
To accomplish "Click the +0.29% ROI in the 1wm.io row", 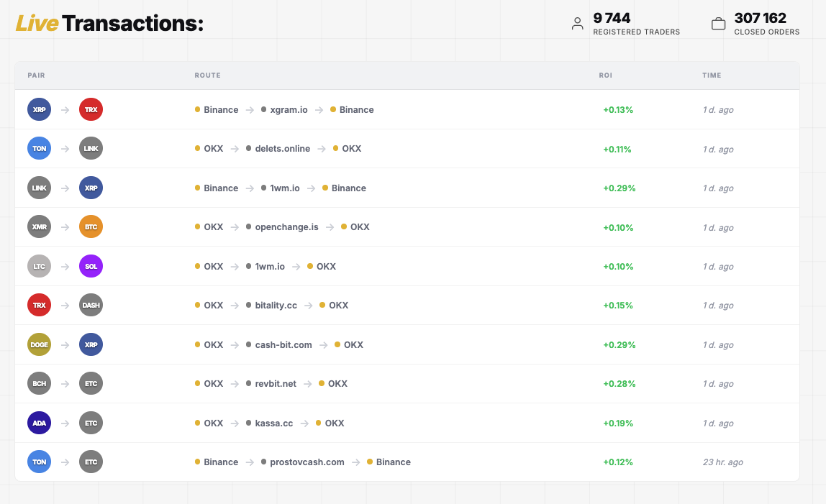I will (619, 188).
